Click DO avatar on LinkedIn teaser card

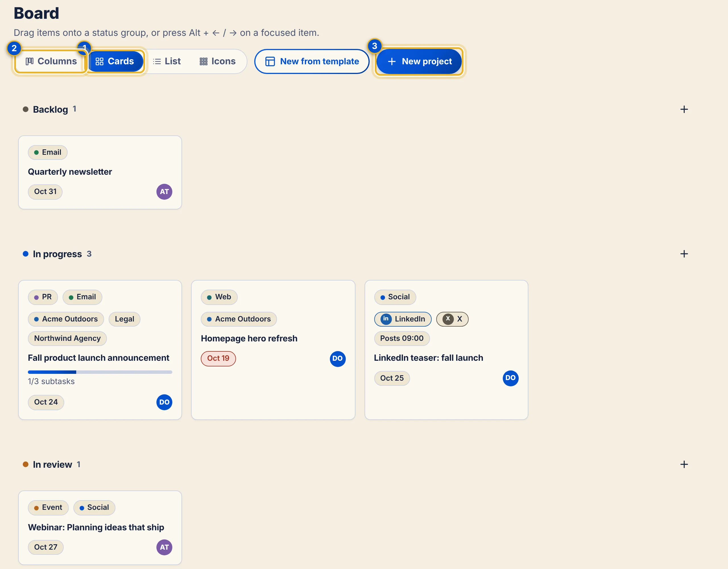point(510,378)
